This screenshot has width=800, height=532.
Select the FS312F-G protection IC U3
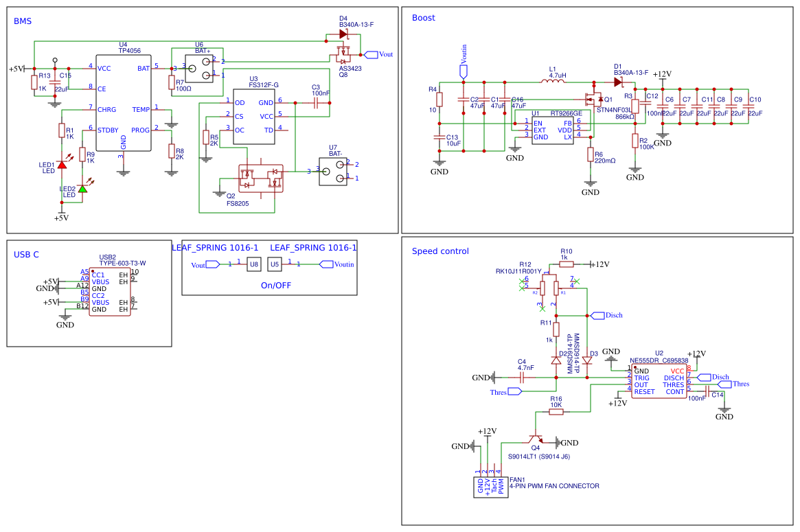point(253,117)
